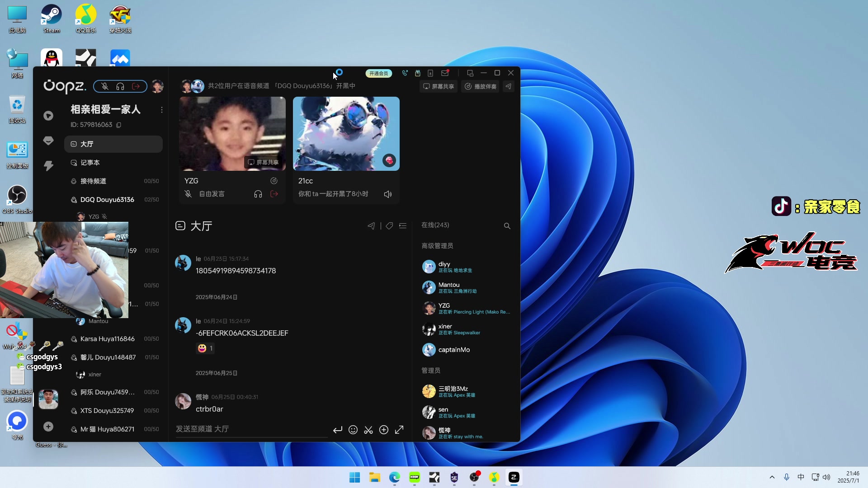The width and height of the screenshot is (868, 488).
Task: Open Karsa Huya116846 voice channel
Action: 113,339
